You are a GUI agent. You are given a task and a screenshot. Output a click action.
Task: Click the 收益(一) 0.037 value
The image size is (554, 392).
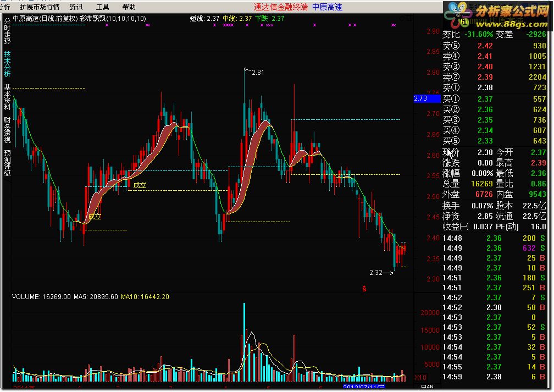[483, 227]
